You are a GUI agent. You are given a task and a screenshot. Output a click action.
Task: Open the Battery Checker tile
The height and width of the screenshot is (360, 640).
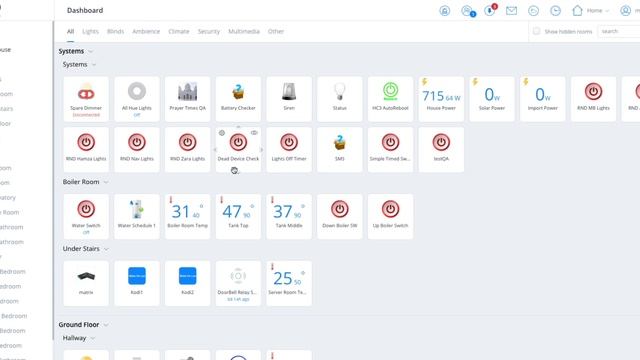click(238, 99)
